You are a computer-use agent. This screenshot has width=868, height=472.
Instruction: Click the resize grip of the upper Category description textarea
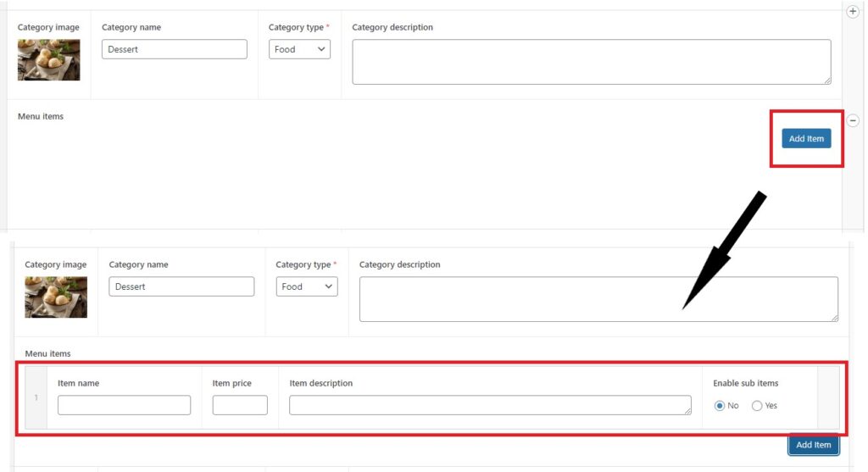(827, 81)
